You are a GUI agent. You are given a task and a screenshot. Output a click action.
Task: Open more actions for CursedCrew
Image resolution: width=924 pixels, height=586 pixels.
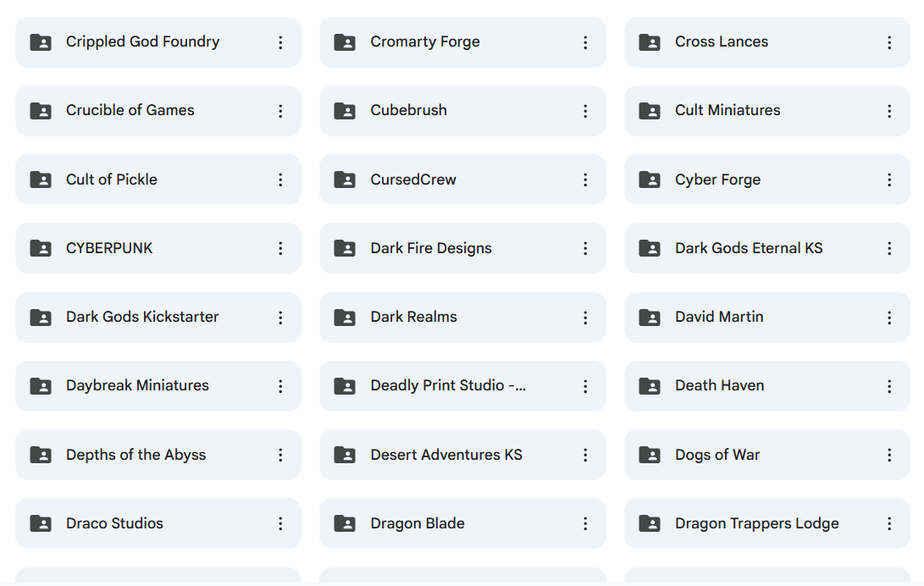(585, 180)
